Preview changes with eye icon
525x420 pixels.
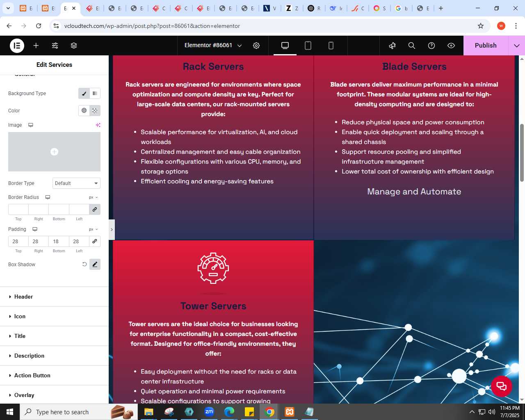pyautogui.click(x=451, y=46)
